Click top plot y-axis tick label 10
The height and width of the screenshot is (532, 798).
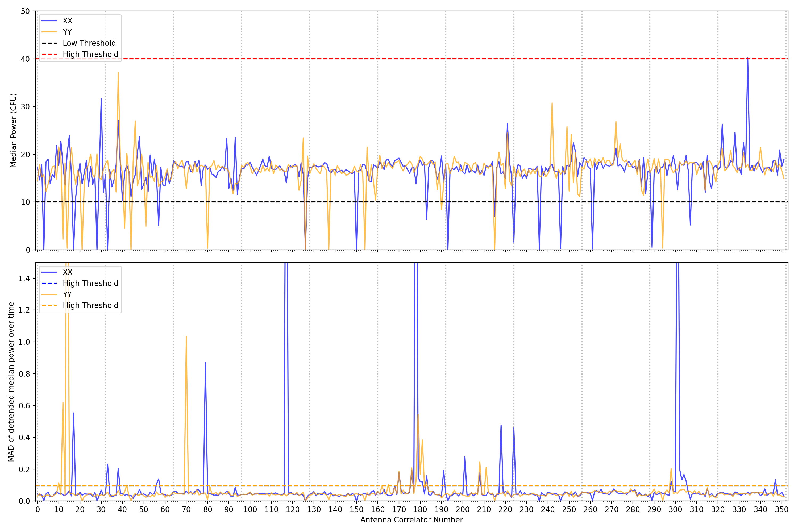25,202
